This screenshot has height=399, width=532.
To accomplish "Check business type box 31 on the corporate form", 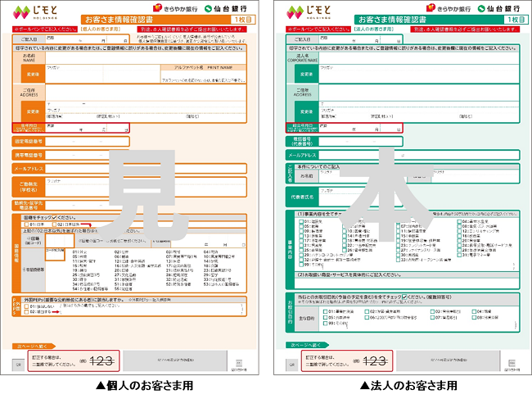I will 459,255.
